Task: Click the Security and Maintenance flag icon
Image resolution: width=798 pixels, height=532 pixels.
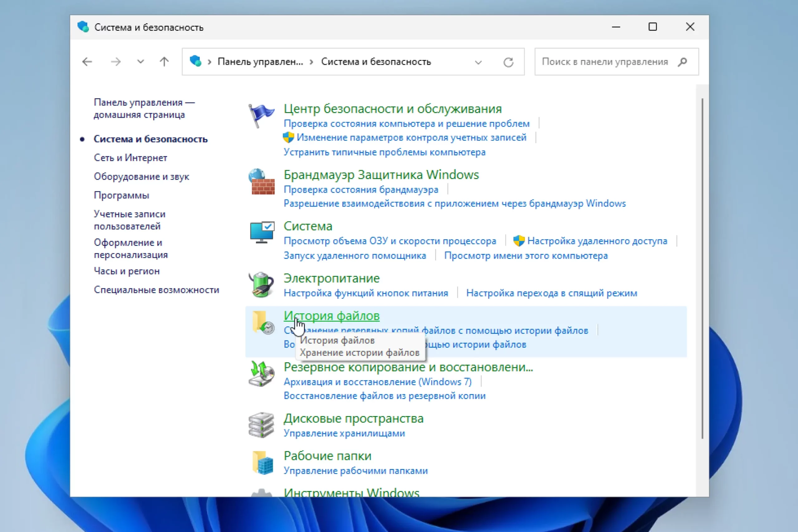Action: coord(261,116)
